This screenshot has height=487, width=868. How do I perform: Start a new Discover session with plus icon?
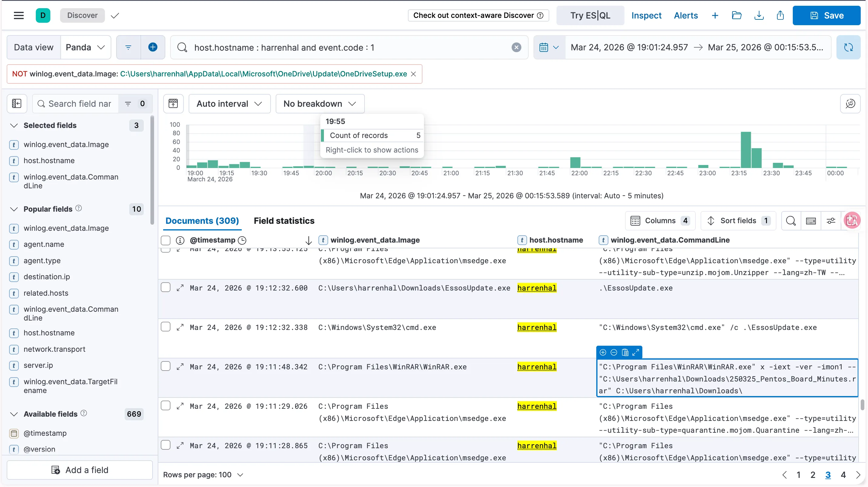click(715, 15)
